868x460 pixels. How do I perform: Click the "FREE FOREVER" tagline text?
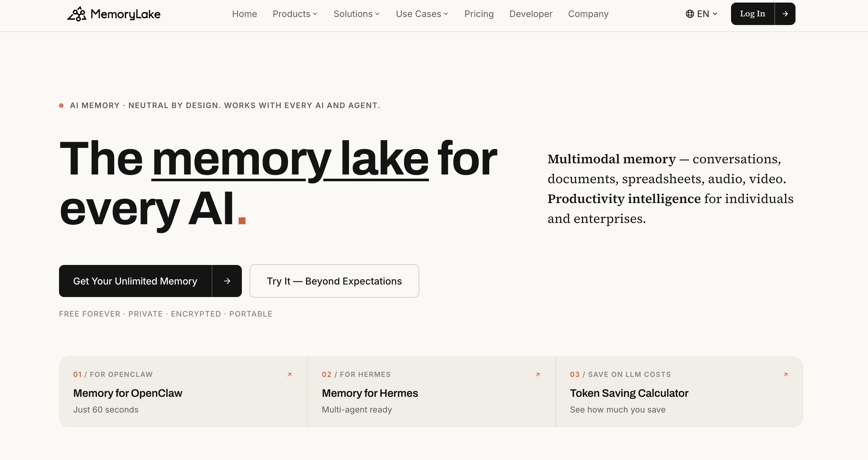coord(89,314)
